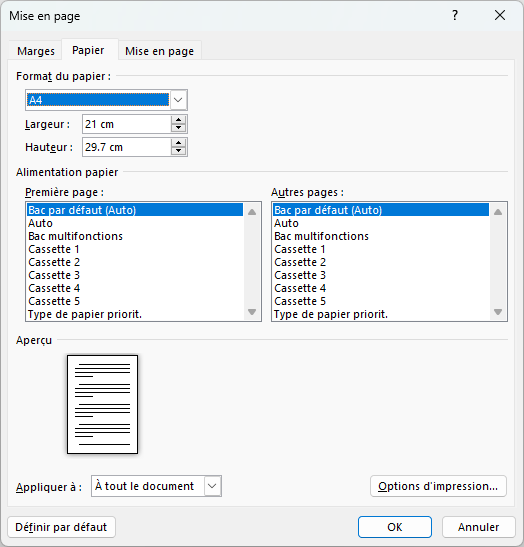
Task: Open the Appliquer à dropdown
Action: 156,486
